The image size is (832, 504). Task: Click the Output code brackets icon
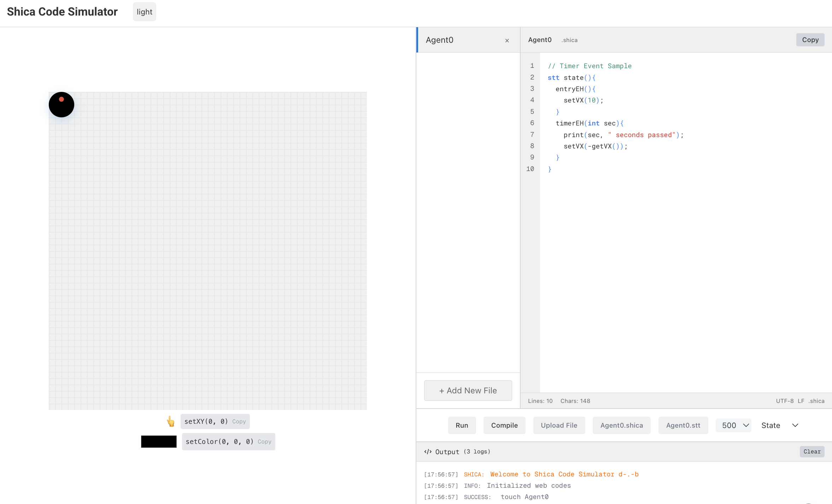point(428,452)
